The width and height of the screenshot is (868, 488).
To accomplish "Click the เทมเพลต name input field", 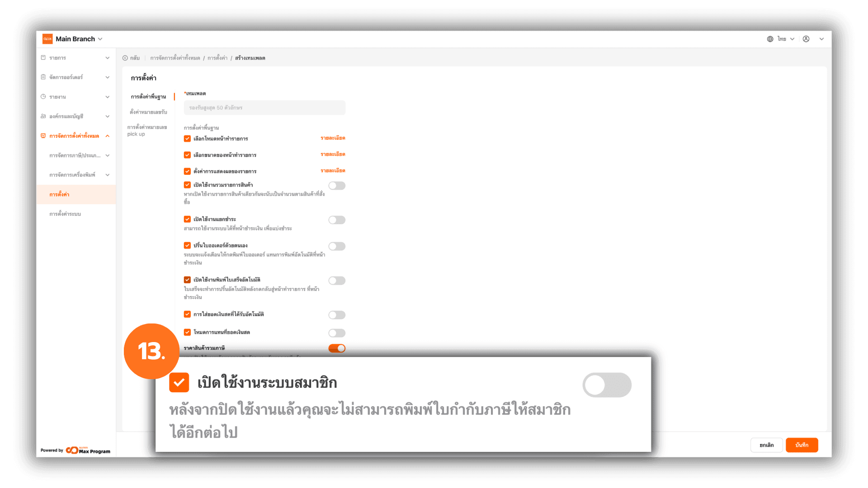I will click(x=264, y=108).
